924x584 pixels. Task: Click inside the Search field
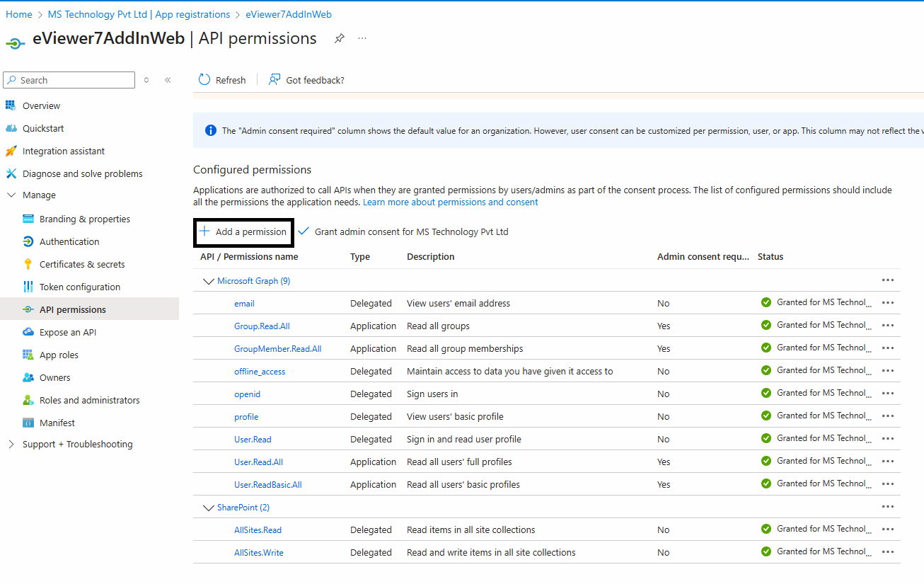click(69, 79)
